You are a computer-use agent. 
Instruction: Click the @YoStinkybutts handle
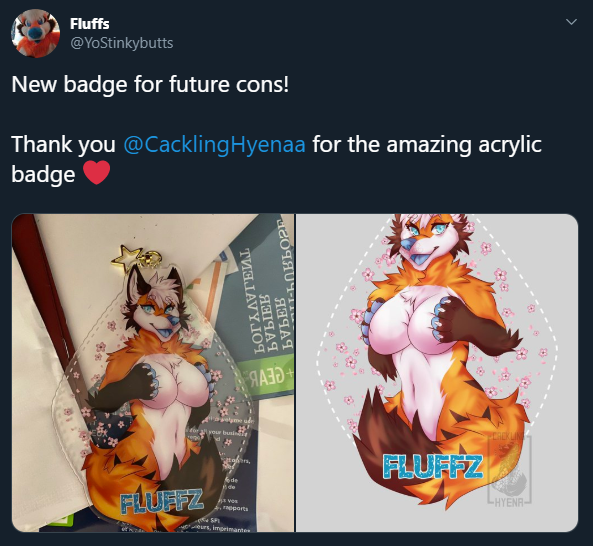[x=121, y=43]
